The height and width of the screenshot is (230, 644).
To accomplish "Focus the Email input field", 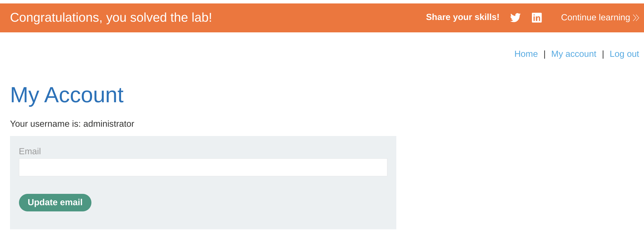I will [203, 167].
